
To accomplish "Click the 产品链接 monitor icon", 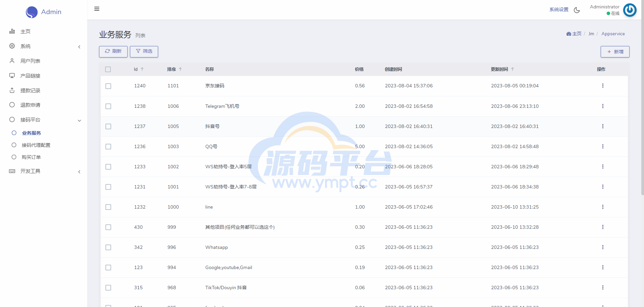I will [x=12, y=76].
